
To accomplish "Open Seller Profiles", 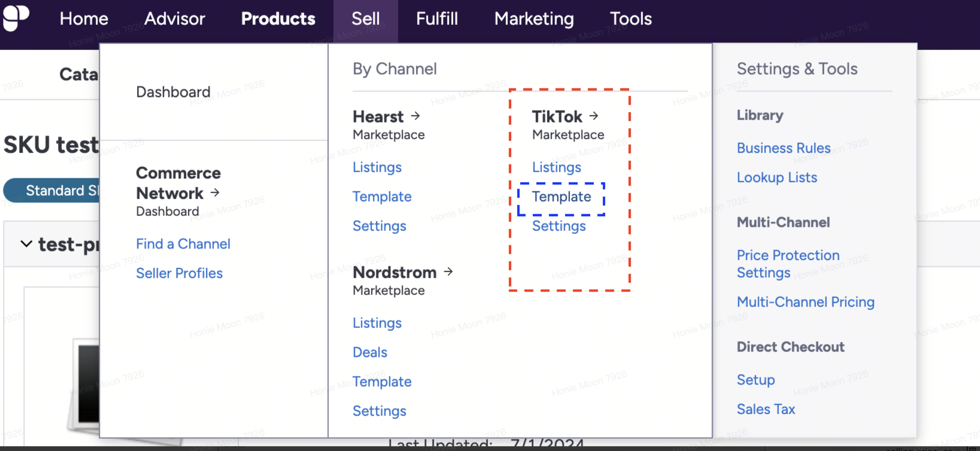I will coord(179,273).
